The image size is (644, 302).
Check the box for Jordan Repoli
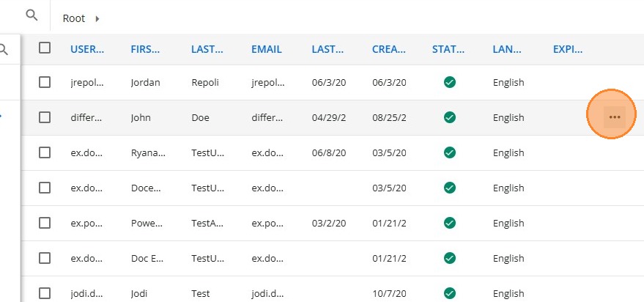[x=45, y=82]
